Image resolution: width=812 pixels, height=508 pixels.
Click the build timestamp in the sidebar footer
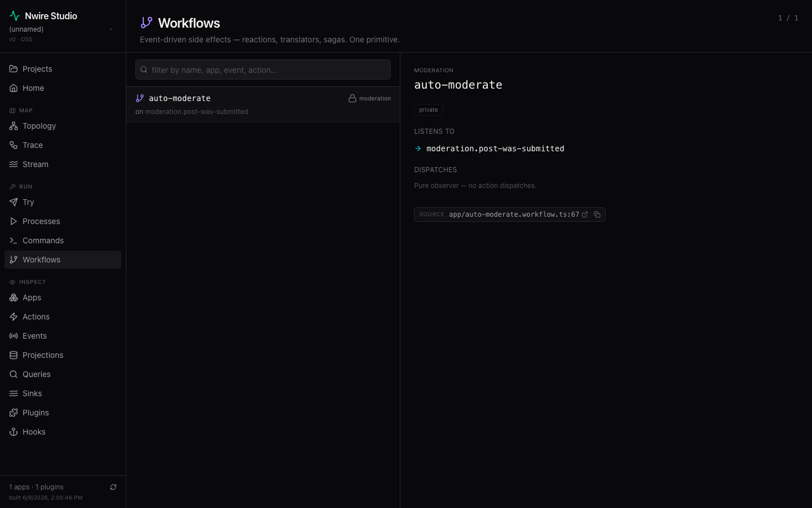(46, 498)
